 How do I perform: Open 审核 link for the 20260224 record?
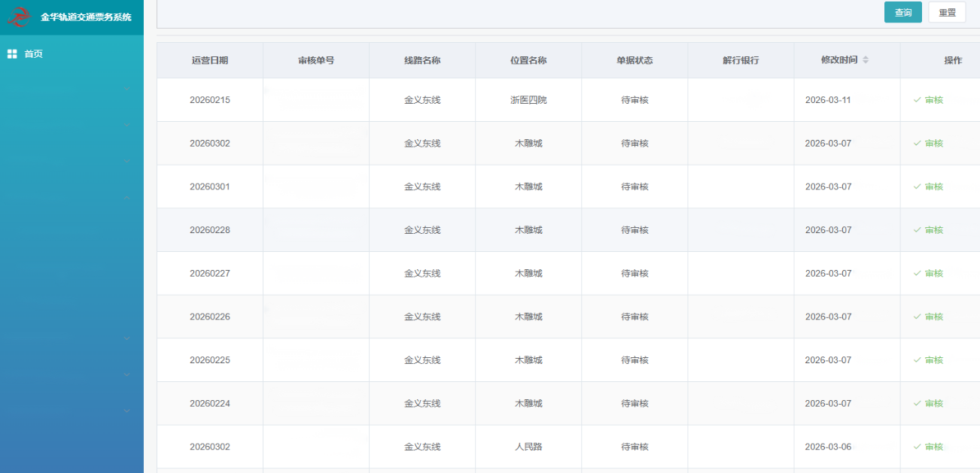[933, 404]
